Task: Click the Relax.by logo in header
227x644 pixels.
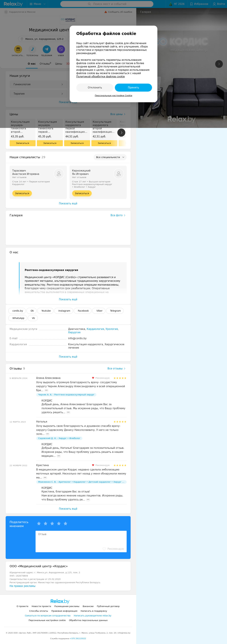Action: [13, 4]
